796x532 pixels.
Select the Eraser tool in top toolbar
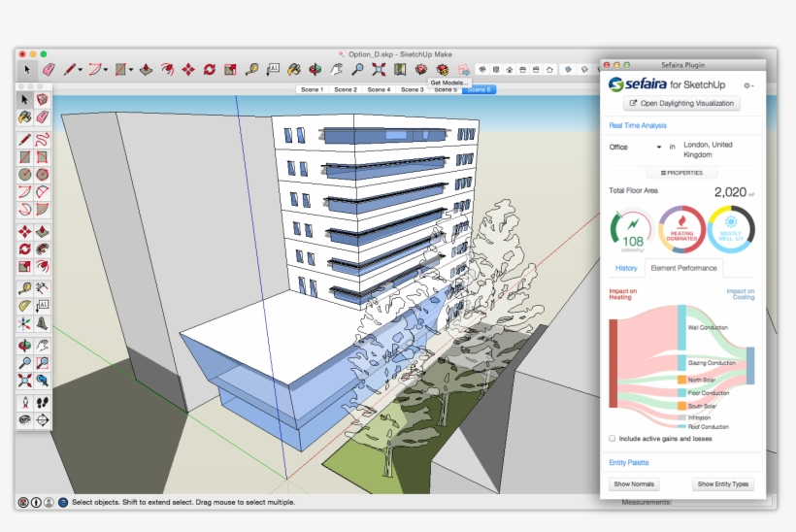(49, 70)
